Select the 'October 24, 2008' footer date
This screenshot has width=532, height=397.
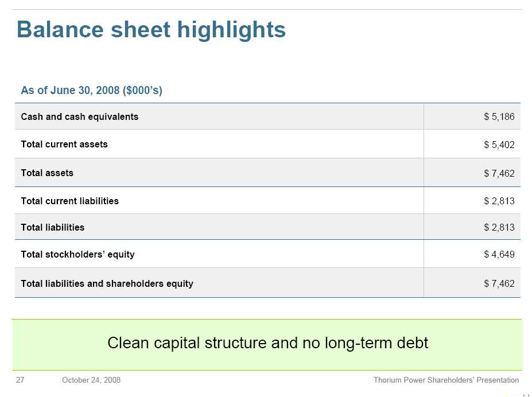(91, 380)
